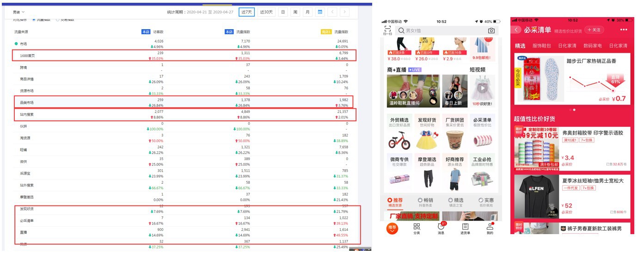The width and height of the screenshot is (644, 254).
Task: Click the 近30天 button
Action: pos(266,12)
